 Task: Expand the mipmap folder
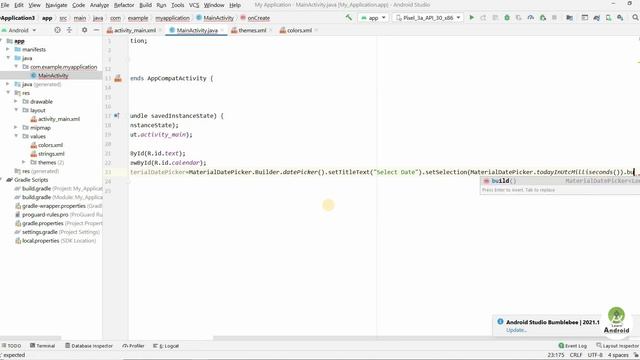(16, 127)
